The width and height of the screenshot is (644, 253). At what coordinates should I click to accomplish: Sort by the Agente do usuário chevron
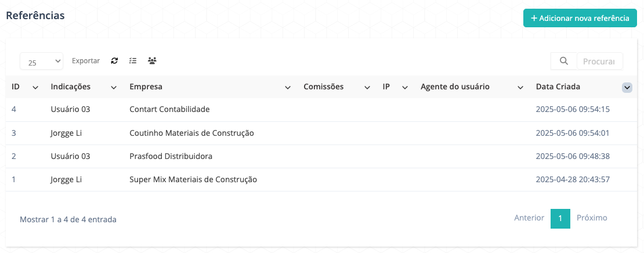click(521, 88)
